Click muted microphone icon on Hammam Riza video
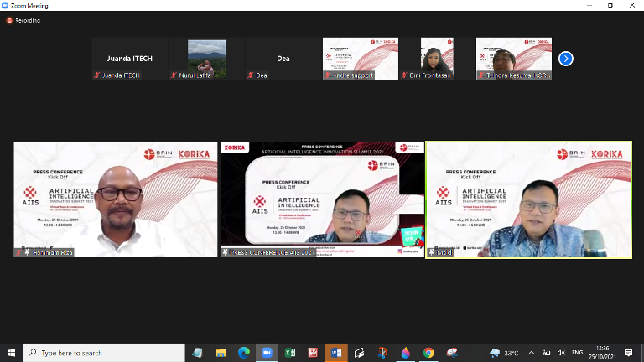The height and width of the screenshot is (362, 644). (x=18, y=252)
